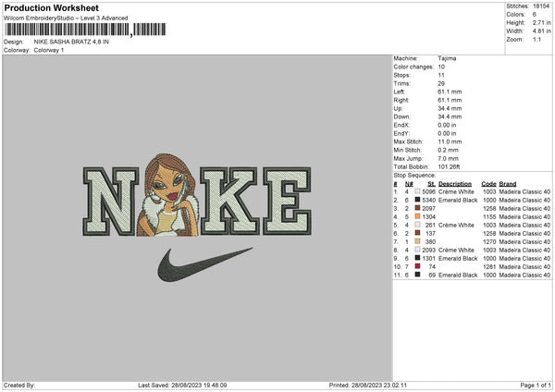Click the embroidered letter N
555x392 pixels.
point(110,202)
